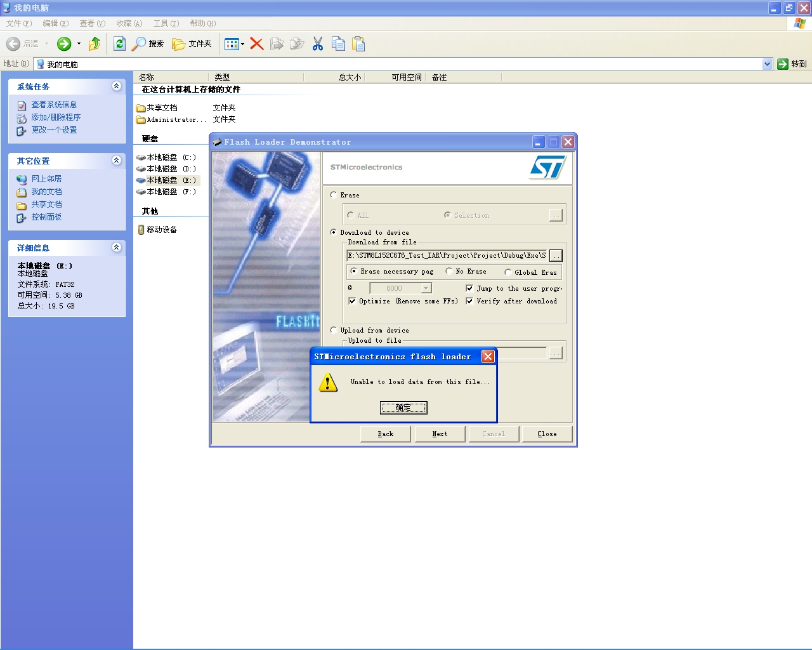Open the 文件(F) menu
Screen dimensions: 812x650
[19, 23]
